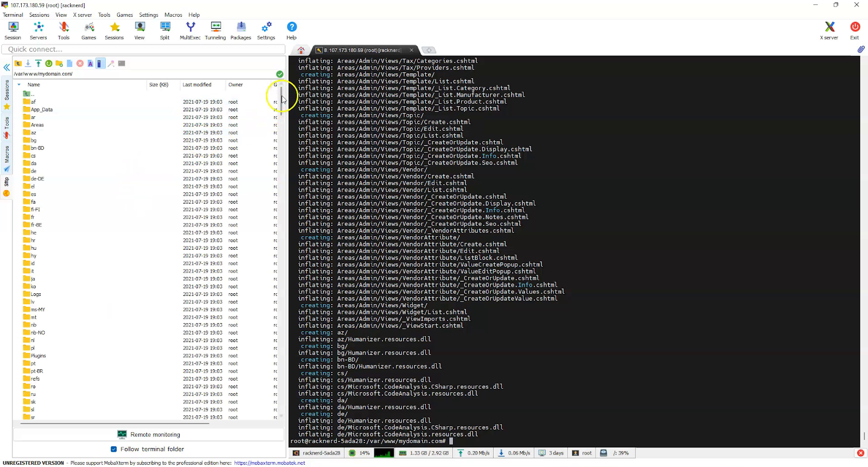Click the paperclip attach icon
Screen dimensions: 868x467
[x=861, y=49]
